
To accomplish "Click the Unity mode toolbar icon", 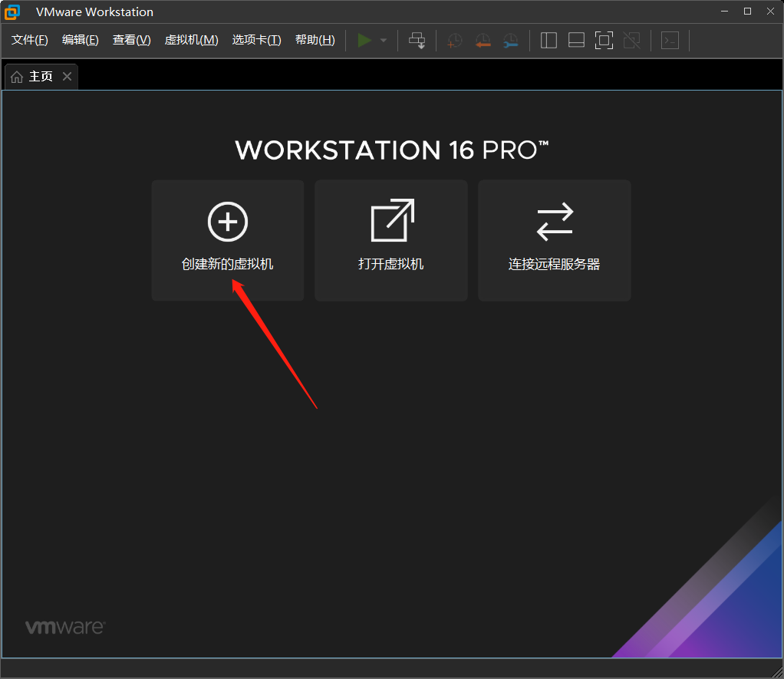I will click(x=632, y=41).
